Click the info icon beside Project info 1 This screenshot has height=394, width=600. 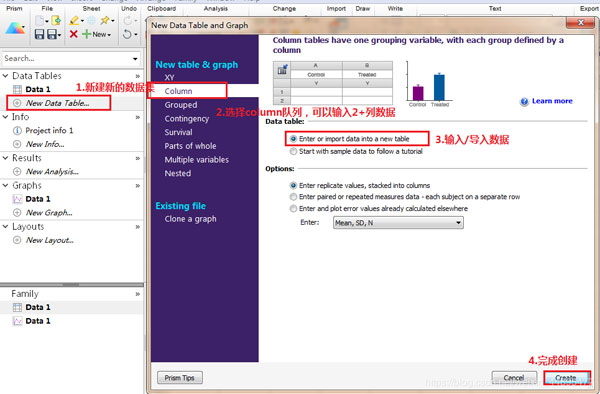[x=17, y=130]
